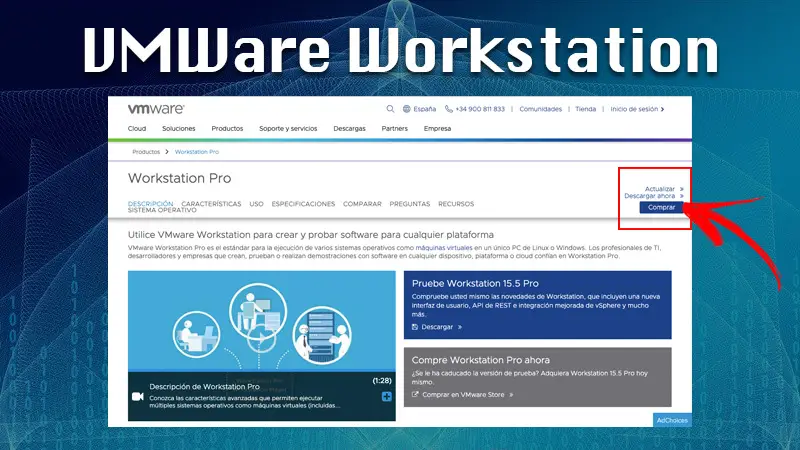Screen dimensions: 800x450
Task: Click Inicio de sesión link
Action: 634,109
